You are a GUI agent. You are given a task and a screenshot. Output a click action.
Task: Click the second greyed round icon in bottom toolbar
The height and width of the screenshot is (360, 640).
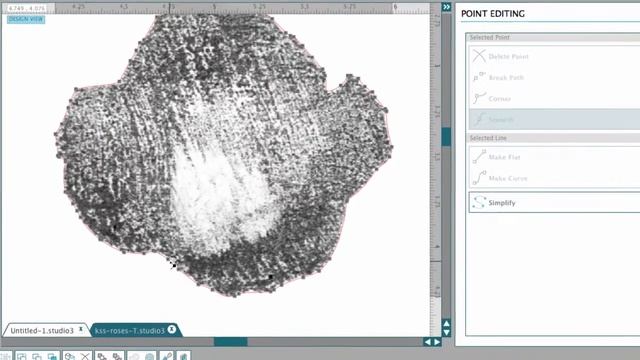point(150,356)
